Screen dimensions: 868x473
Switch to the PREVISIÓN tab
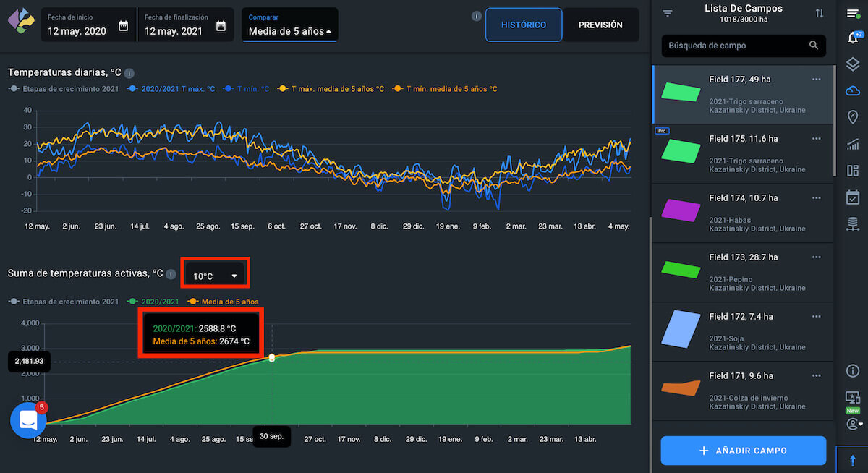tap(600, 25)
